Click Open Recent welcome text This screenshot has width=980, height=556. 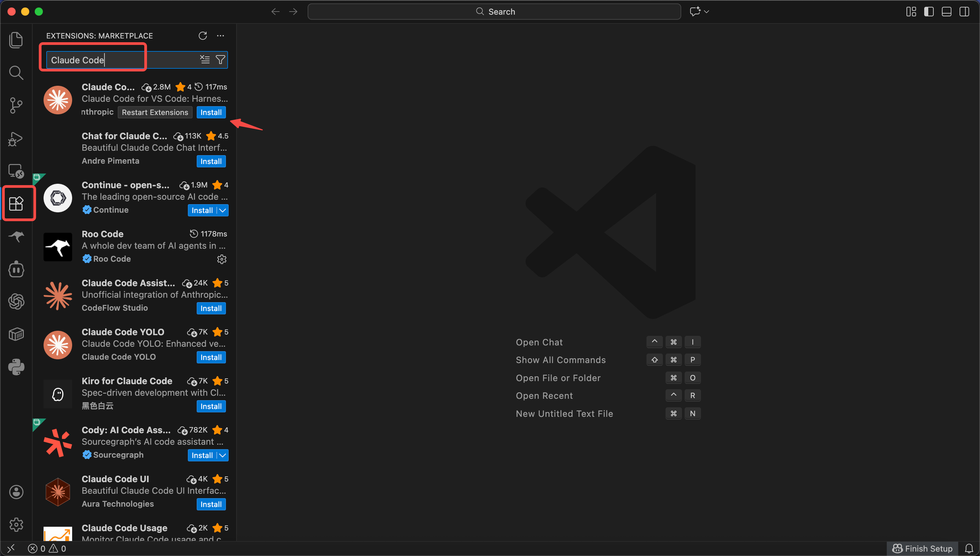[x=544, y=396]
